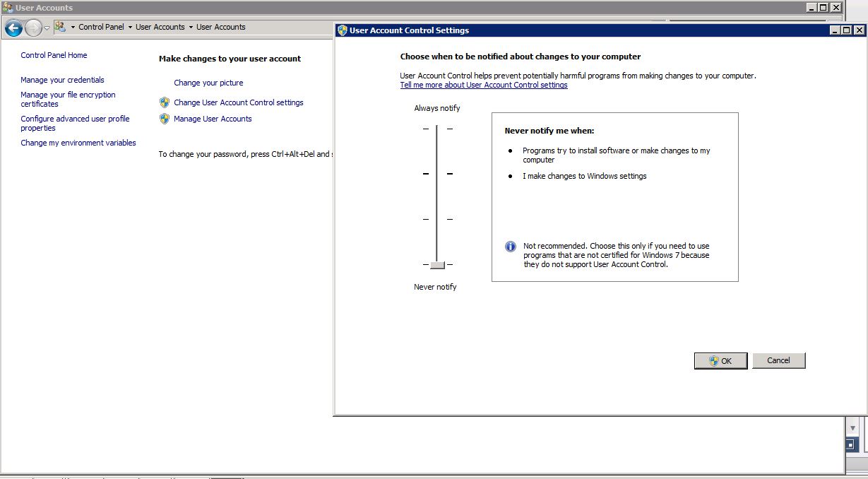This screenshot has width=868, height=479.
Task: Click the 'Not recommended' warning text
Action: click(617, 255)
